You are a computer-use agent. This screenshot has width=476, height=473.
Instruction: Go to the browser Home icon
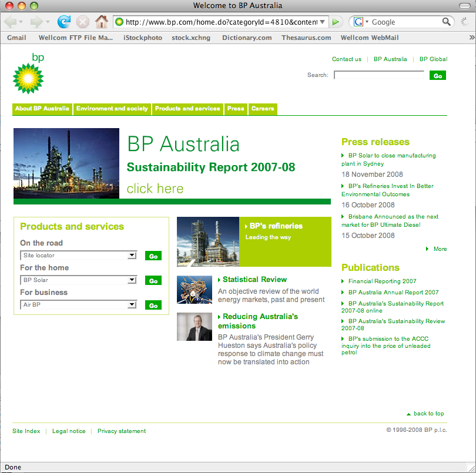[x=102, y=22]
